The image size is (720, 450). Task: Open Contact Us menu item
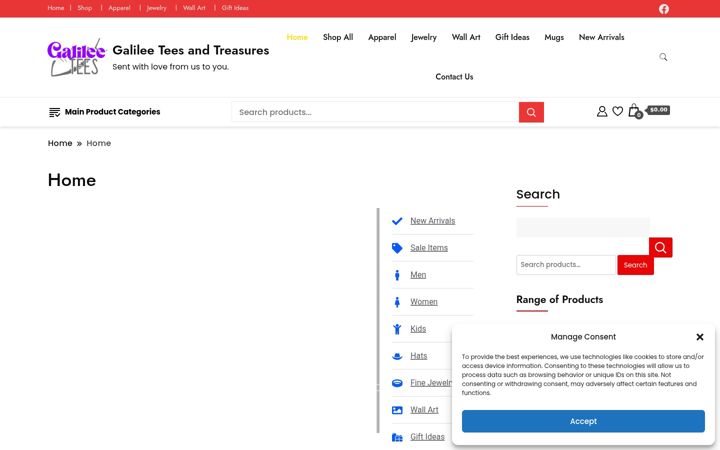coord(454,77)
